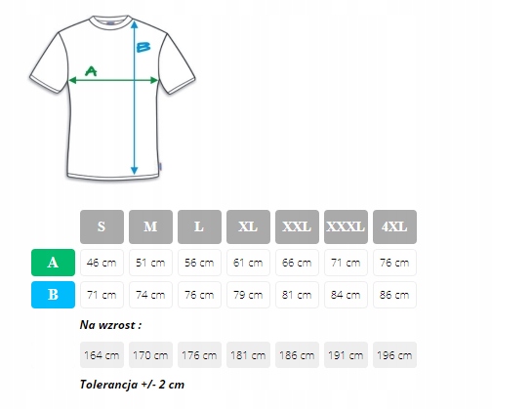This screenshot has height=409, width=532.
Task: Select the M size header
Action: click(150, 226)
